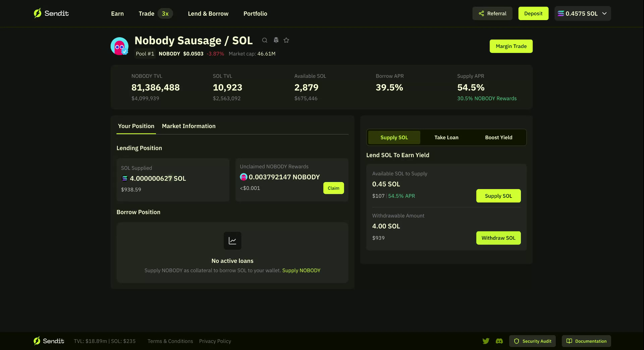The height and width of the screenshot is (350, 644).
Task: Navigate to Portfolio in the top menu
Action: (x=255, y=13)
